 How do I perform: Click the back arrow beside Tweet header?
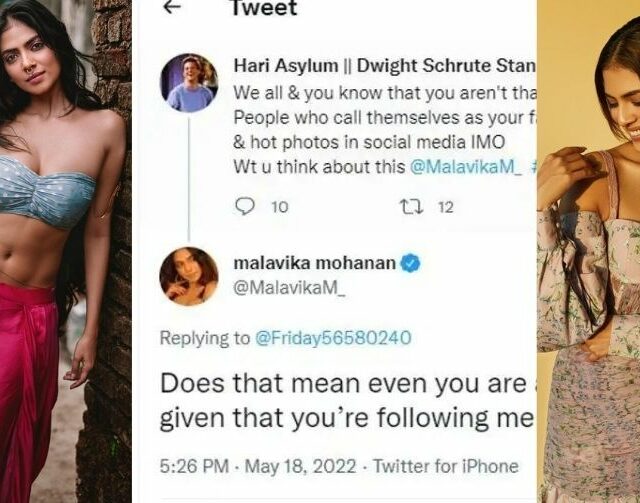[x=172, y=8]
